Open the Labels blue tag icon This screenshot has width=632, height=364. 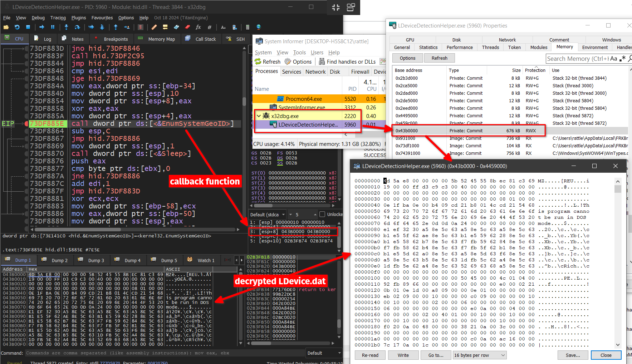176,27
